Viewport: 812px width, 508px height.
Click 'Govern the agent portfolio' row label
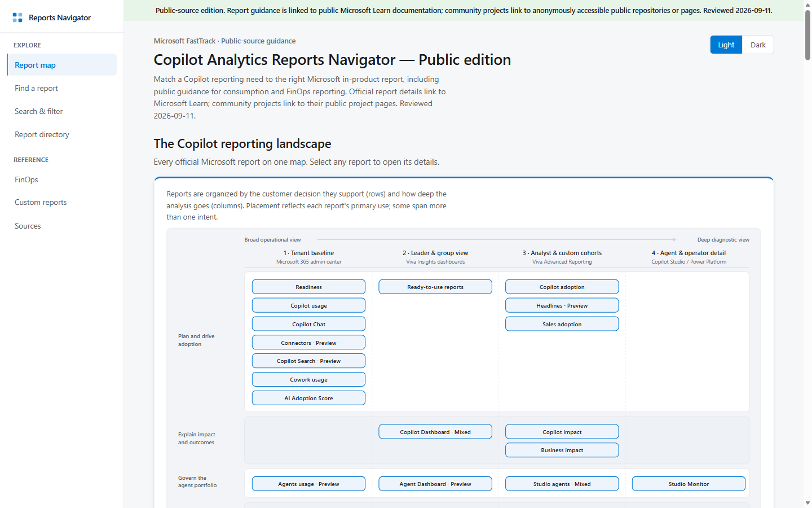197,481
